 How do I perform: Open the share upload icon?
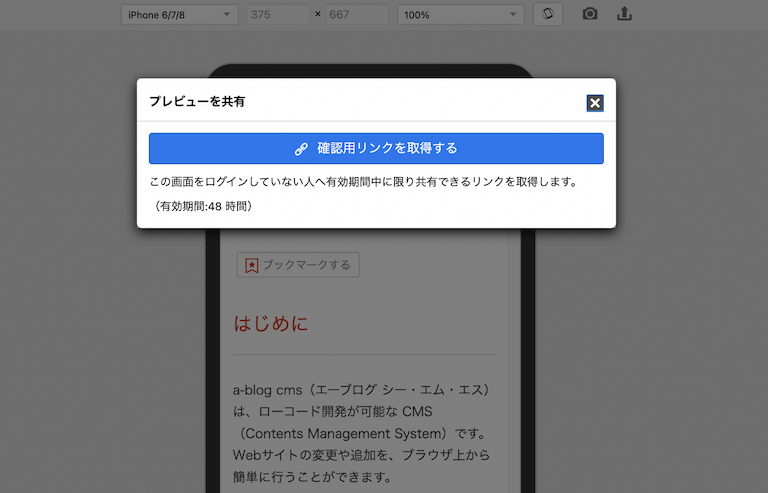point(624,14)
